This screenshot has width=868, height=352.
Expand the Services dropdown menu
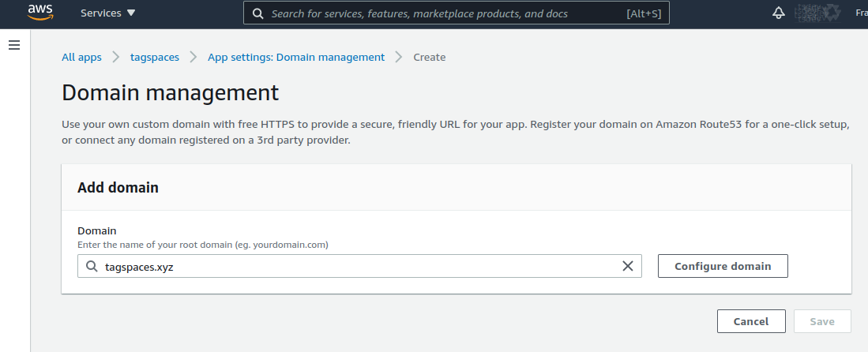pos(108,13)
